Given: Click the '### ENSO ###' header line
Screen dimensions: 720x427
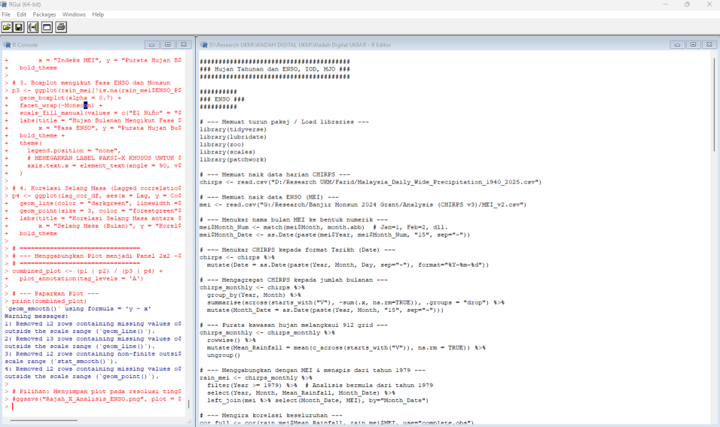Looking at the screenshot, I should coord(222,99).
